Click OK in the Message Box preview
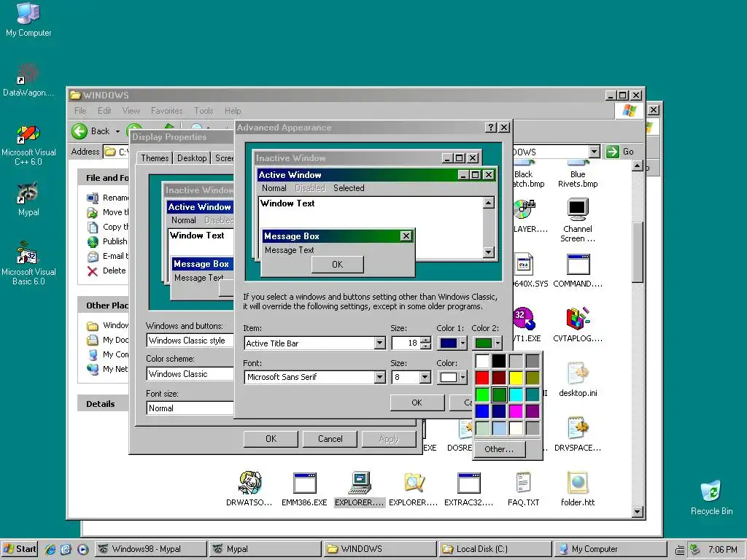Screen dimensions: 747x560 [337, 264]
